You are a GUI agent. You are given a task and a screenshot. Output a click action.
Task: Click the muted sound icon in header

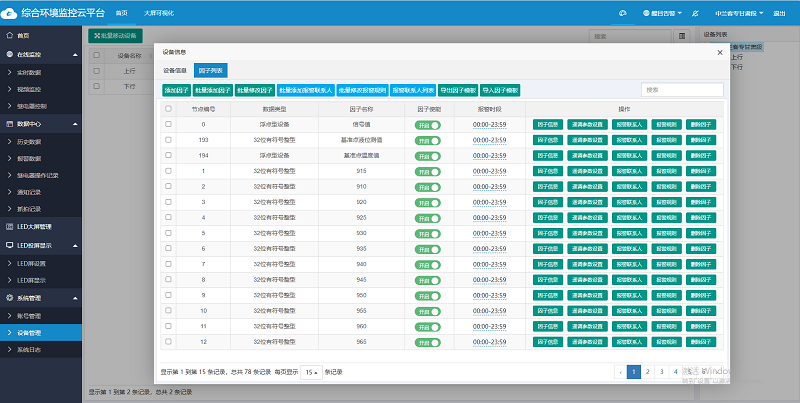coord(697,13)
